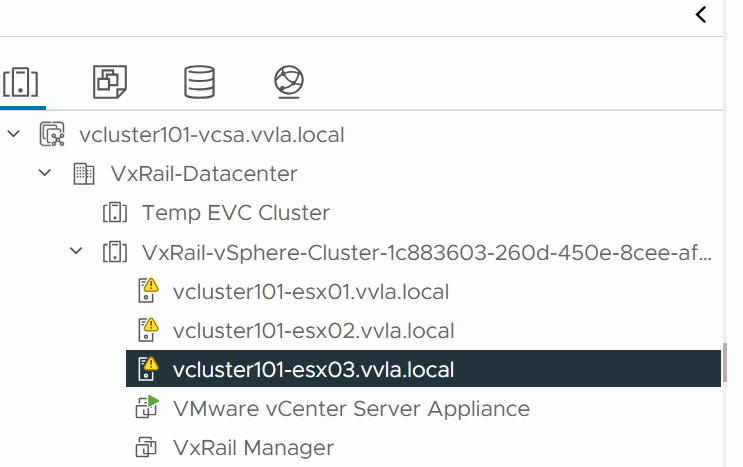This screenshot has width=743, height=467.
Task: Switch to VMs and Templates view icon
Action: pyautogui.click(x=109, y=81)
